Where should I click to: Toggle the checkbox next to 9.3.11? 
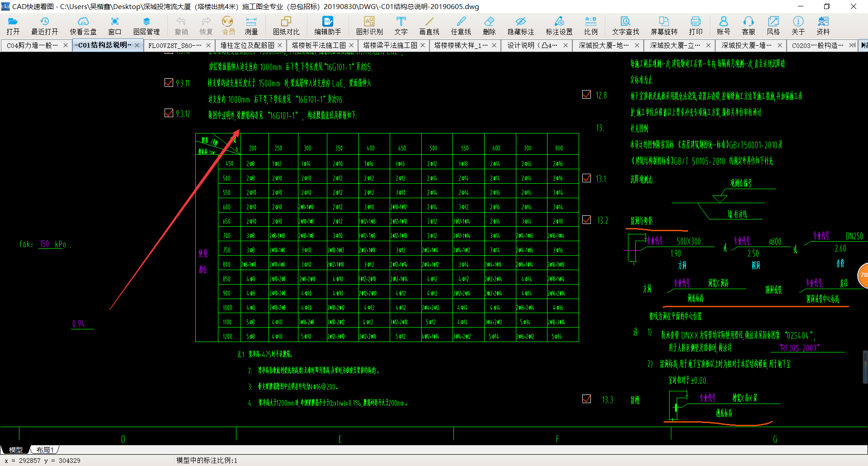[x=169, y=82]
